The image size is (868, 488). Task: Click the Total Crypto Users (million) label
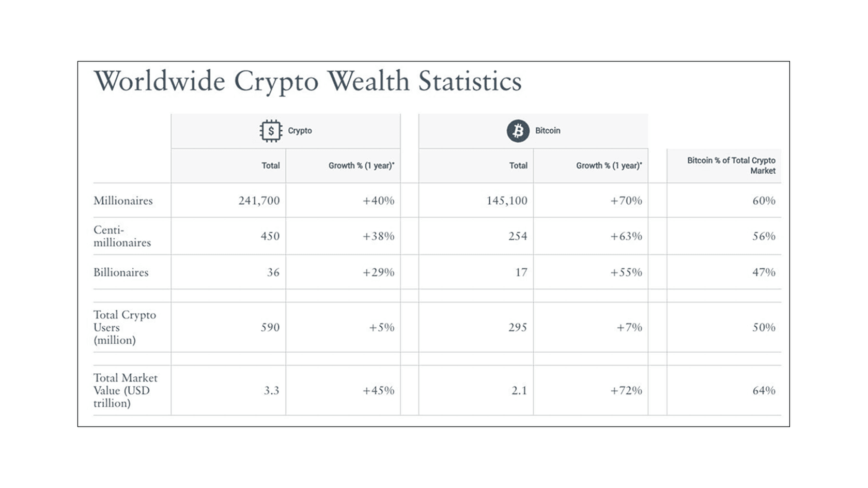coord(125,327)
